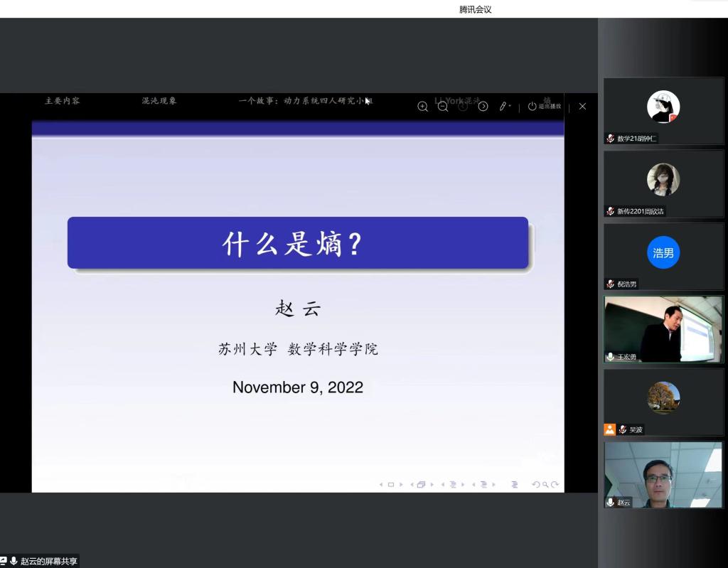
Task: Click the previous page circle icon
Action: (x=463, y=106)
